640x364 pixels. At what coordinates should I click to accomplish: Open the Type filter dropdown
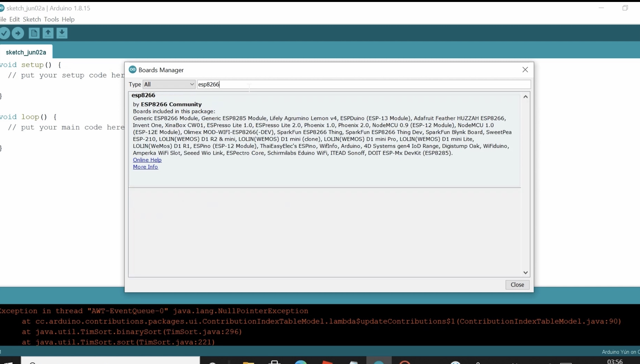point(169,84)
